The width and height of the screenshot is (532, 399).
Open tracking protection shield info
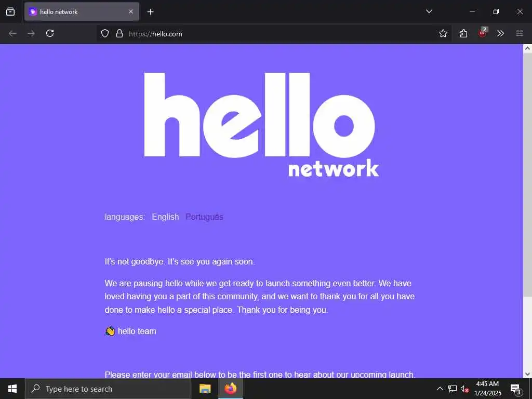[x=105, y=33]
